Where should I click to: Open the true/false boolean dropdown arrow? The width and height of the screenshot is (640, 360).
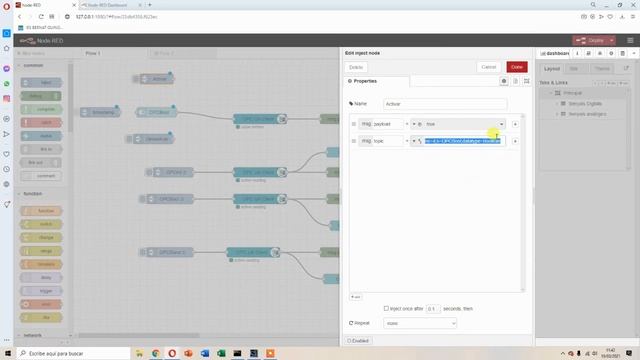tap(501, 124)
